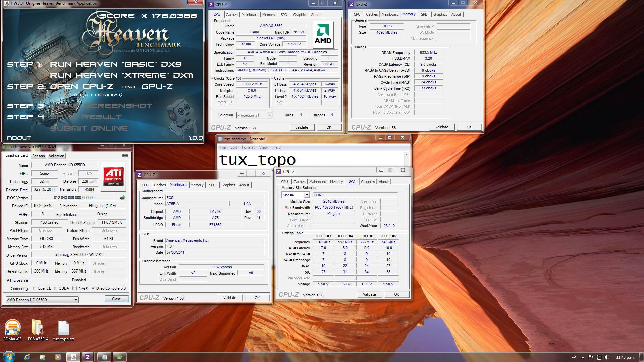Viewport: 644px width, 362px height.
Task: Open the volume speaker icon in tray
Action: pos(607,357)
